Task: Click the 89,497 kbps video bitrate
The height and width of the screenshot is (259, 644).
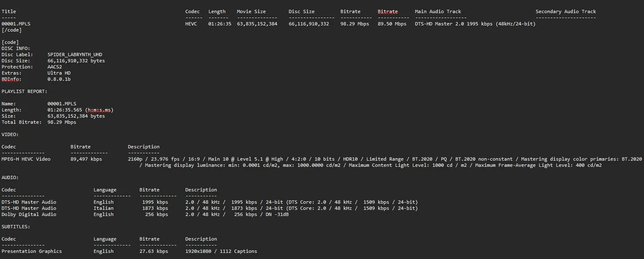Action: point(86,159)
